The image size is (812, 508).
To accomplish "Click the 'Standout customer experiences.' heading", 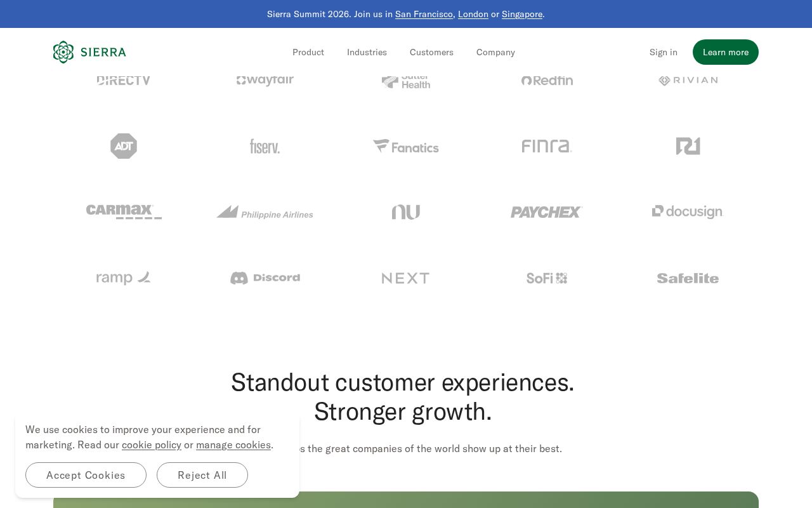I will (402, 382).
